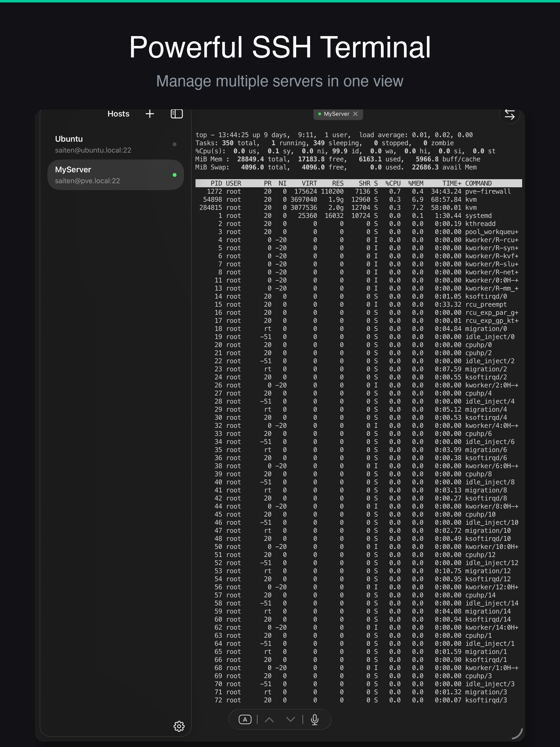Screen dimensions: 560x747
Task: Click the 34:43.24 time value
Action: tap(446, 191)
